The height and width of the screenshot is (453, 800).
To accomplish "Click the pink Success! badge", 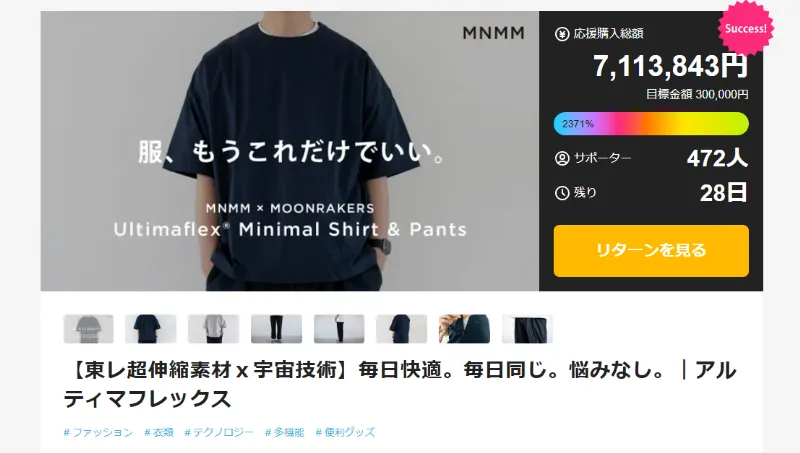I will (x=745, y=28).
